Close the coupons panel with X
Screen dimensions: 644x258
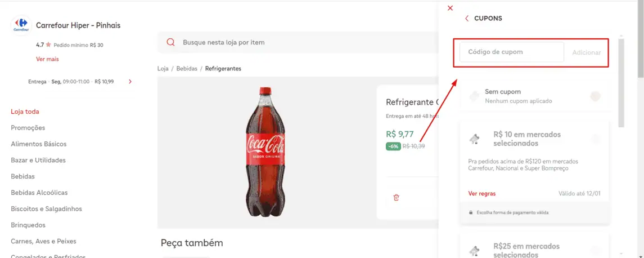450,8
